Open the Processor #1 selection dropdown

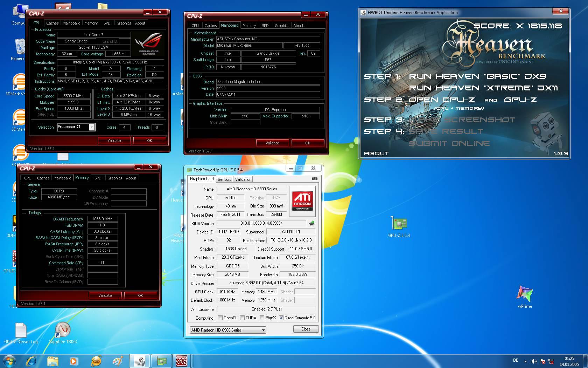pos(91,127)
